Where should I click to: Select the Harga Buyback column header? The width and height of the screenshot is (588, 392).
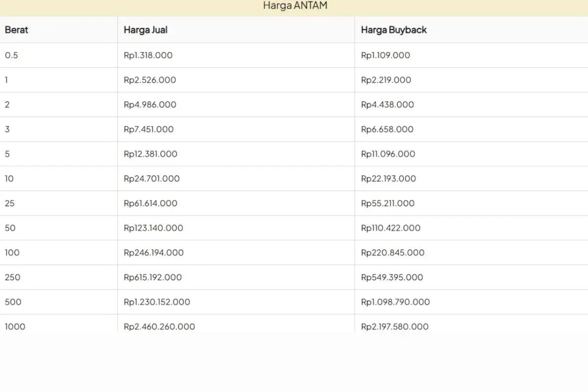(x=393, y=30)
